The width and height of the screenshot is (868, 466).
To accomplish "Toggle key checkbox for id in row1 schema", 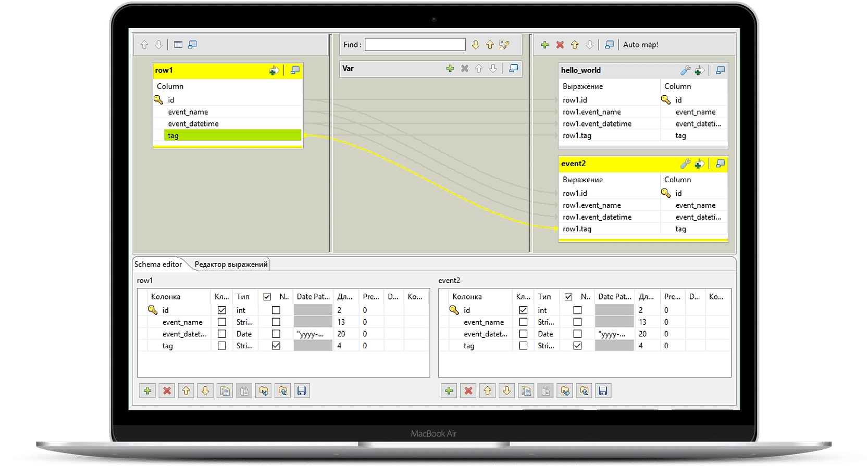I will pyautogui.click(x=222, y=310).
